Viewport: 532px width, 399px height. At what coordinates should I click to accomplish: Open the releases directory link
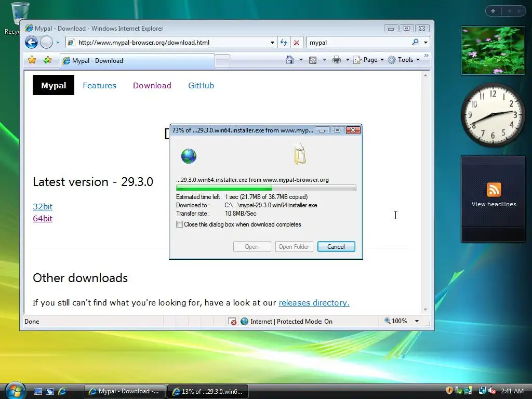[314, 303]
